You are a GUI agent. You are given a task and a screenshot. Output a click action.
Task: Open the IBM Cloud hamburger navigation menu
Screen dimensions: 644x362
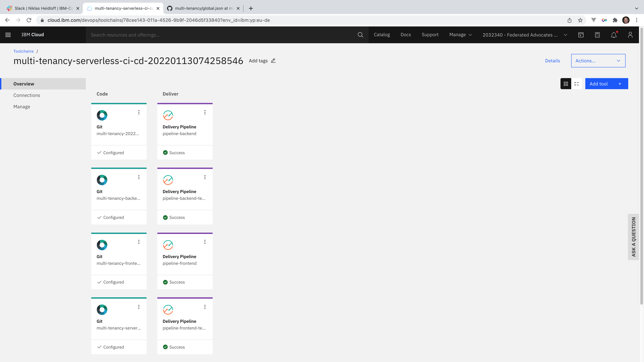(x=8, y=35)
